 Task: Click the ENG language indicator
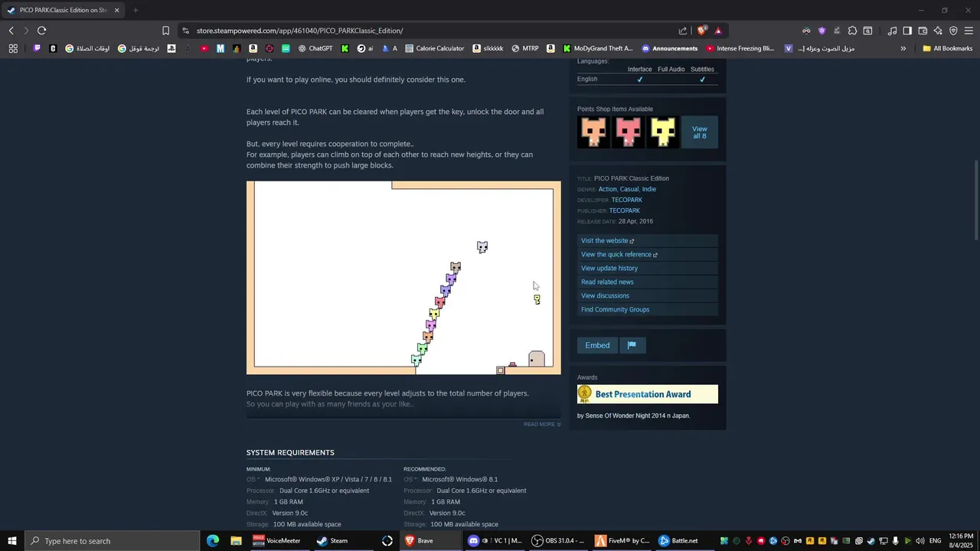pos(935,541)
